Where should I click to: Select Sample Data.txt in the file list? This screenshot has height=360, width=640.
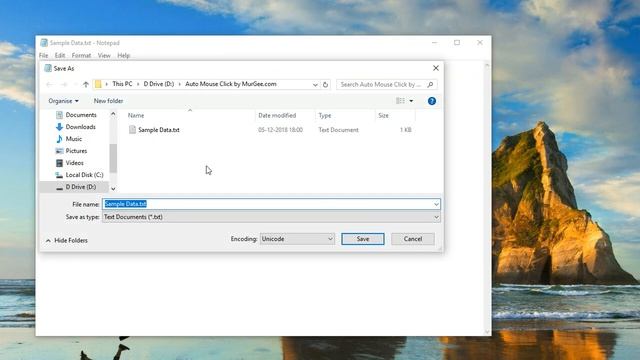[x=159, y=130]
